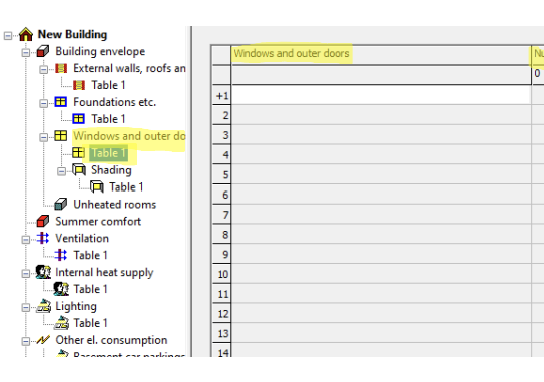The image size is (544, 382).
Task: Collapse the New Building root node
Action: point(8,35)
